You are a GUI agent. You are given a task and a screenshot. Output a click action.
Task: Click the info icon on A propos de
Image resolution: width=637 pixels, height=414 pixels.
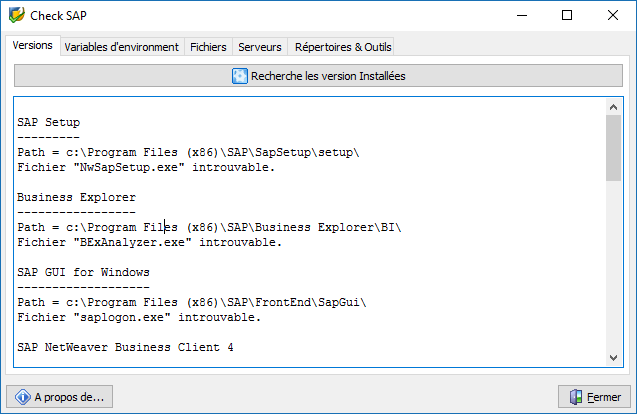(x=23, y=397)
